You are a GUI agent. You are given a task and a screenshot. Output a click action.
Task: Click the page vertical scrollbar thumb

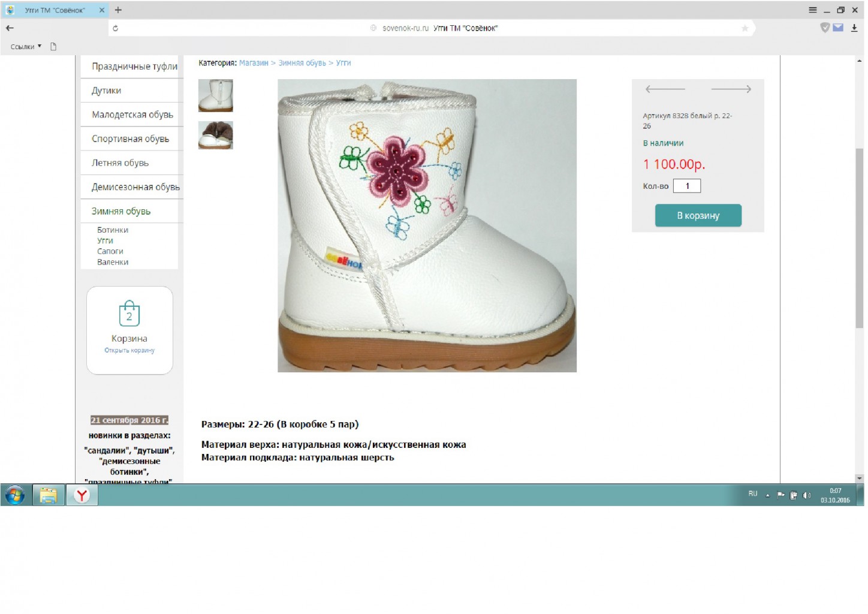[x=860, y=239]
